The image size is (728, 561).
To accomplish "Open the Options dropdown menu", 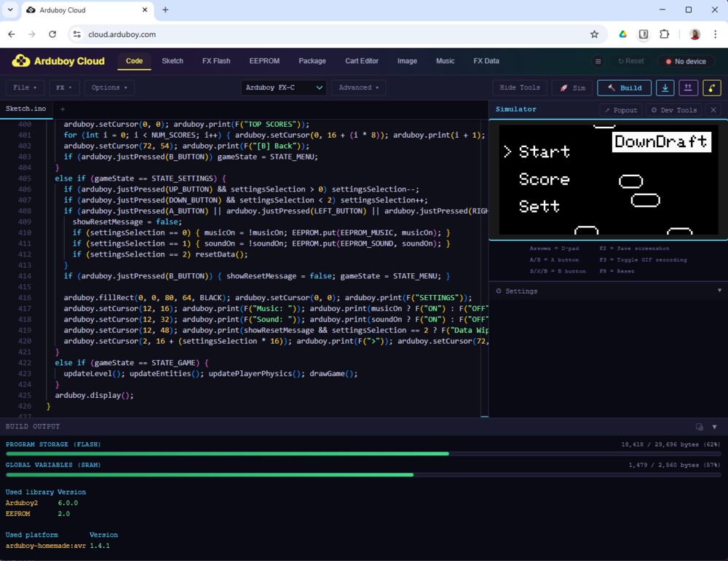I will (110, 88).
